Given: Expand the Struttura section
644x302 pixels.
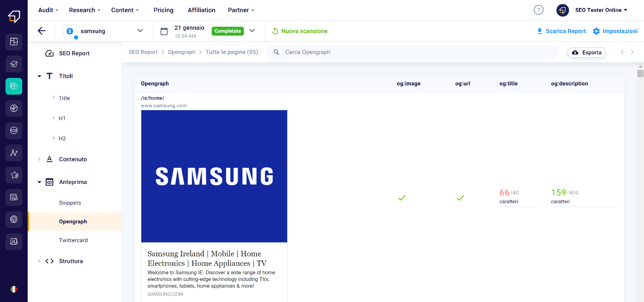Looking at the screenshot, I should pos(39,261).
